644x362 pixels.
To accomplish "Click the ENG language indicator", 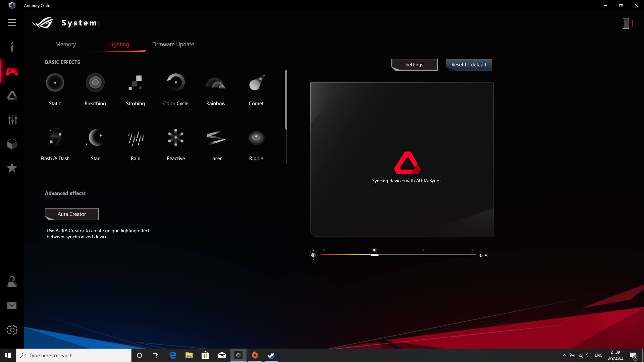I will (598, 355).
